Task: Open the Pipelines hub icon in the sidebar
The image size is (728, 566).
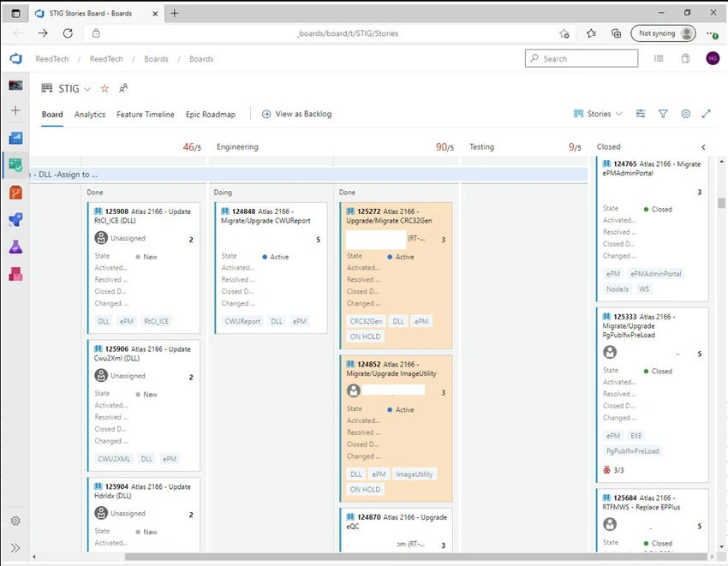Action: [x=15, y=219]
